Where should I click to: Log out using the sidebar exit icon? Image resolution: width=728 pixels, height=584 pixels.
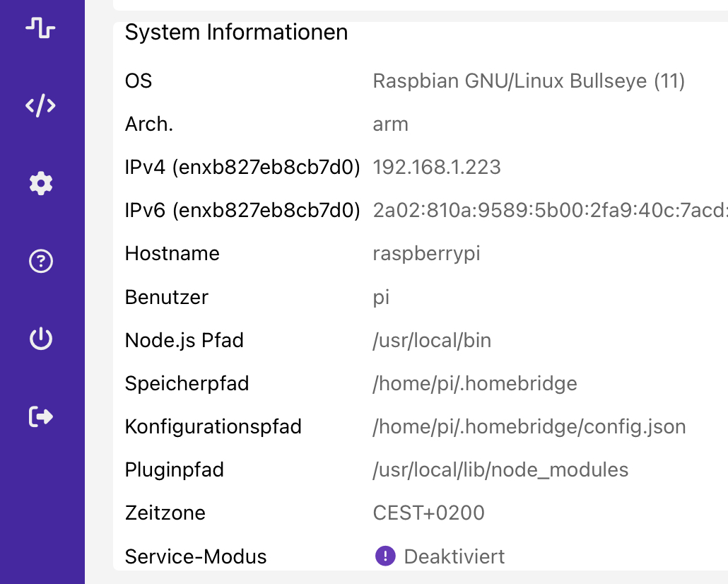tap(40, 417)
